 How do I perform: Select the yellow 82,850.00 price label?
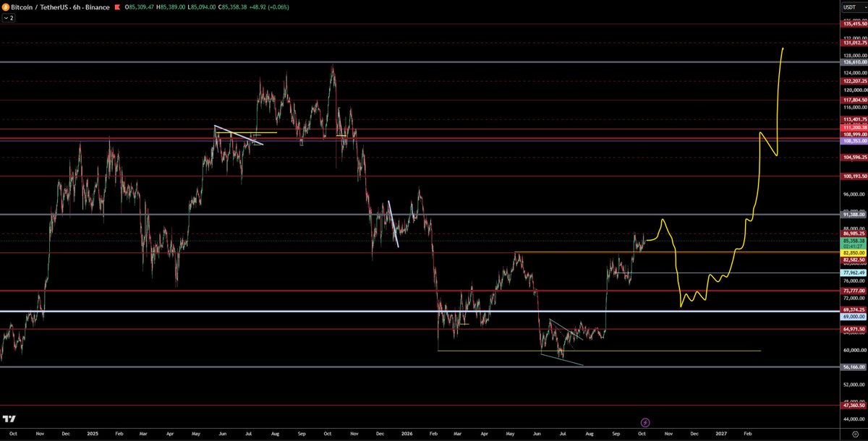point(854,252)
